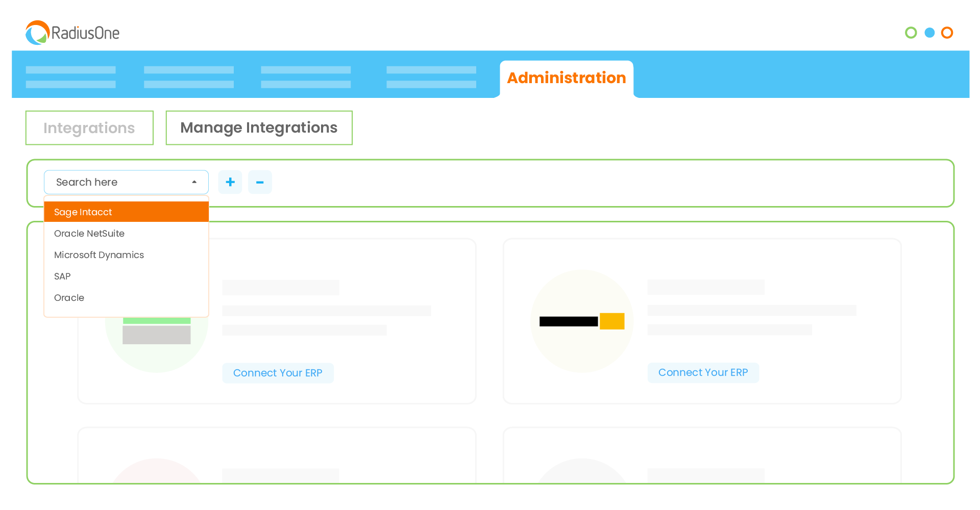Select the add integration plus icon

coord(230,182)
